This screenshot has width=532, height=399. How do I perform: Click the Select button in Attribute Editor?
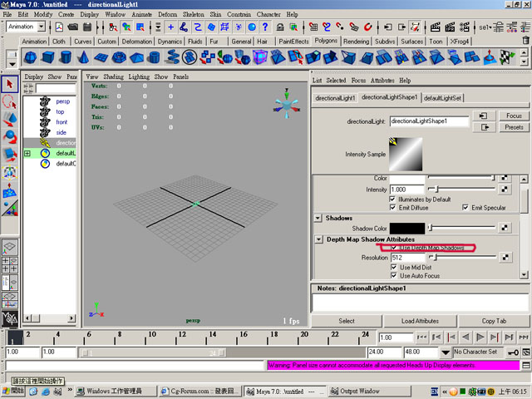[347, 321]
